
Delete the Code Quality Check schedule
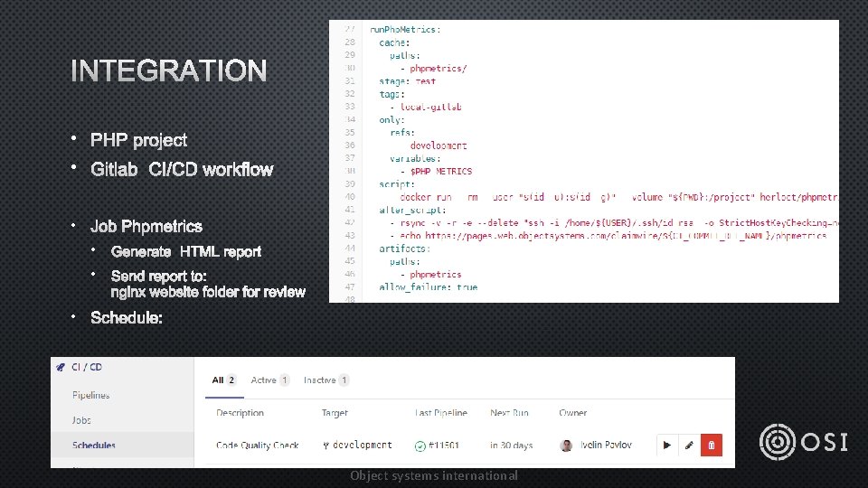[x=712, y=445]
